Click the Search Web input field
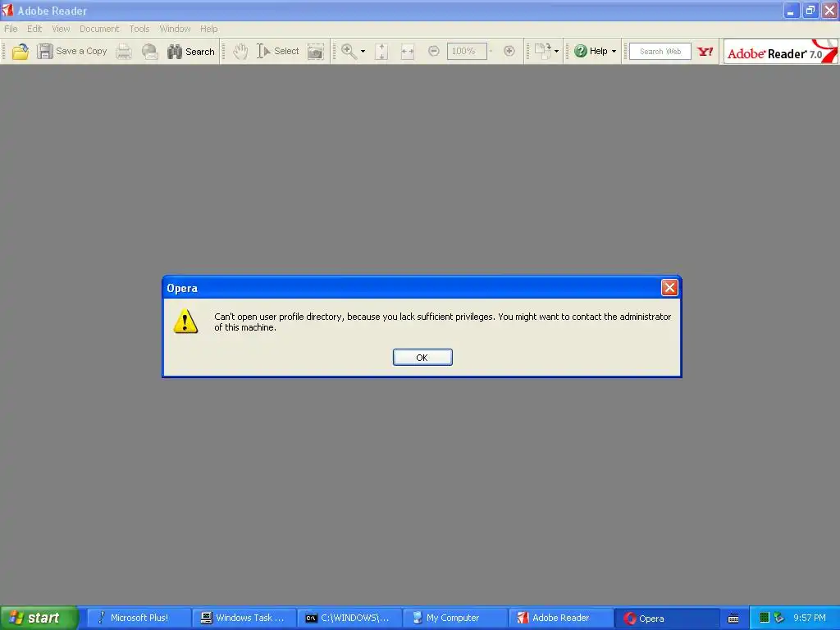The height and width of the screenshot is (630, 840). click(x=660, y=52)
